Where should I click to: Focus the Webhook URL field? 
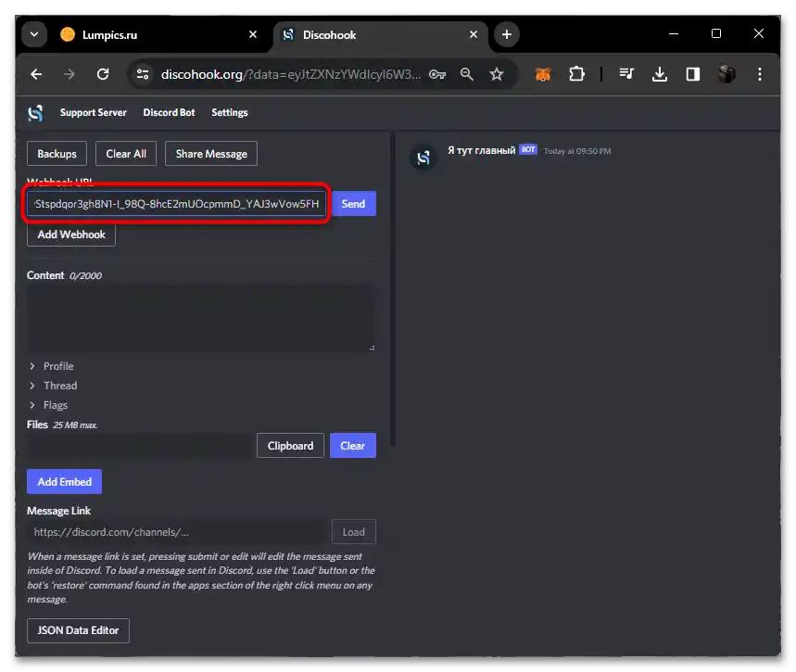point(176,204)
